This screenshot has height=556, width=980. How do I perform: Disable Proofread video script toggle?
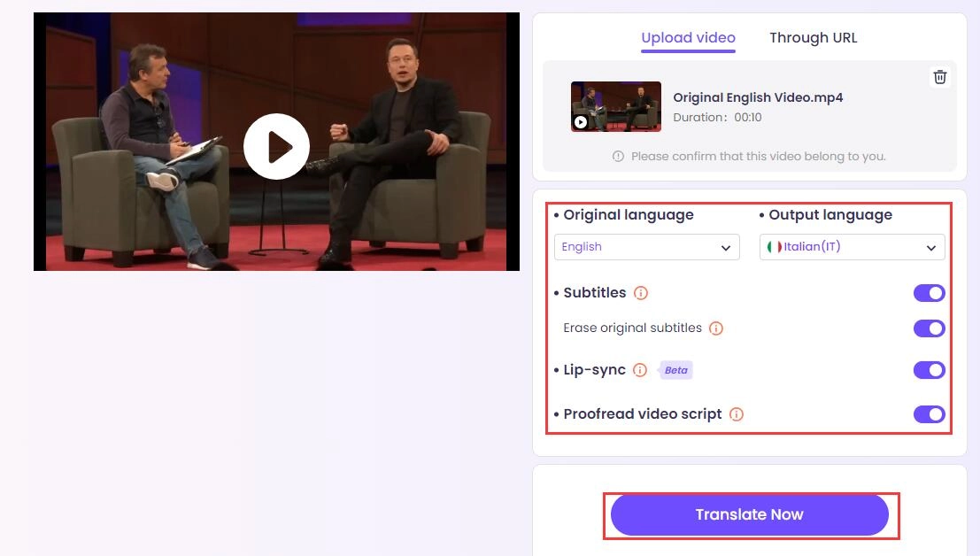pyautogui.click(x=929, y=414)
